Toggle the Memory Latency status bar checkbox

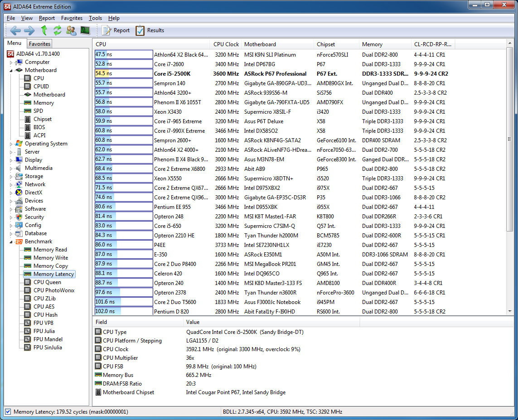coord(8,412)
